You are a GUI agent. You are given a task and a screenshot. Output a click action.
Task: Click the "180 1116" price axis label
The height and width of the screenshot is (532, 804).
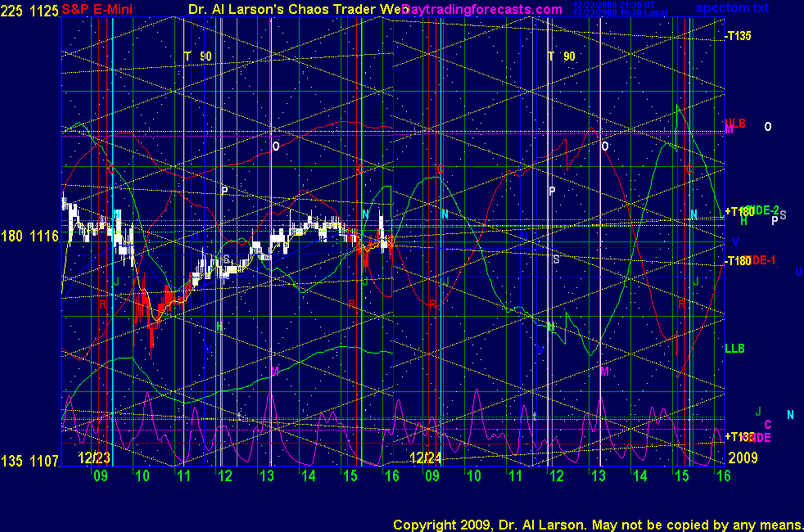click(x=29, y=237)
